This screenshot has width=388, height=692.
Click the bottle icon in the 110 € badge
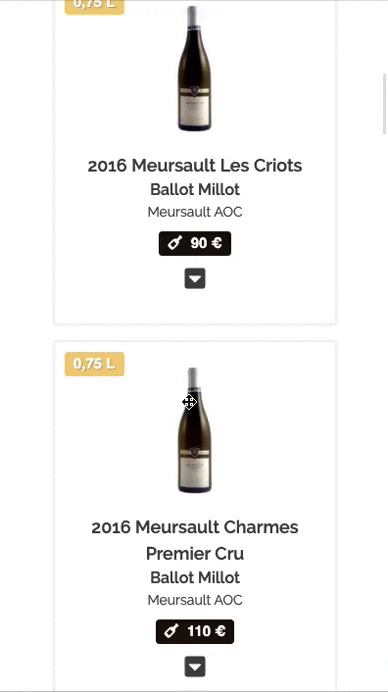pyautogui.click(x=172, y=631)
